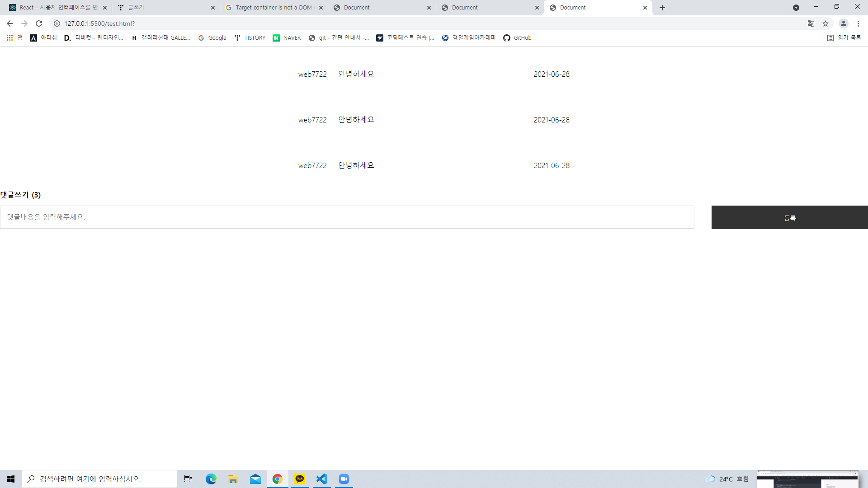
Task: Open the GitHub bookmark
Action: tap(517, 38)
